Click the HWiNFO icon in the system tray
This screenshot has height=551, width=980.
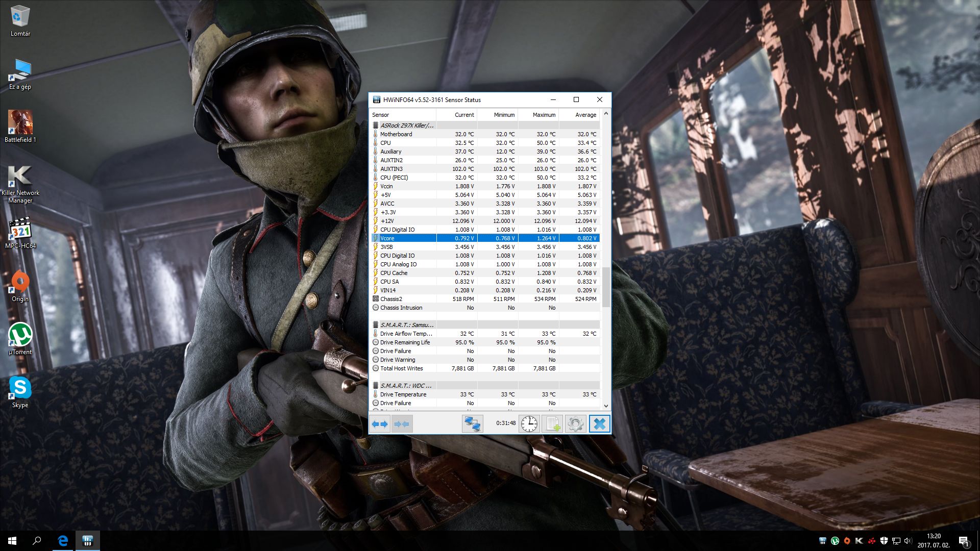(x=823, y=541)
